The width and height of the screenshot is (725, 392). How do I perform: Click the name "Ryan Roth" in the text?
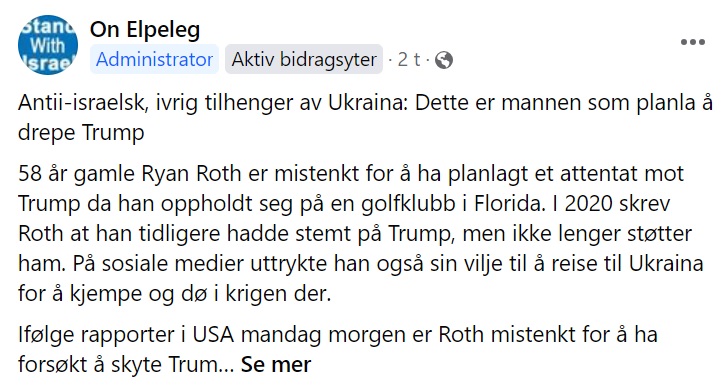(191, 174)
